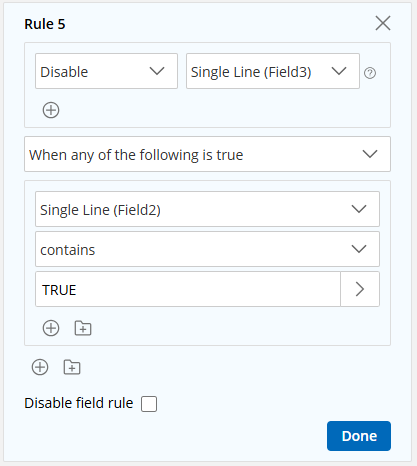Click the 'Disable field rule' label text
This screenshot has width=417, height=466.
click(x=79, y=403)
